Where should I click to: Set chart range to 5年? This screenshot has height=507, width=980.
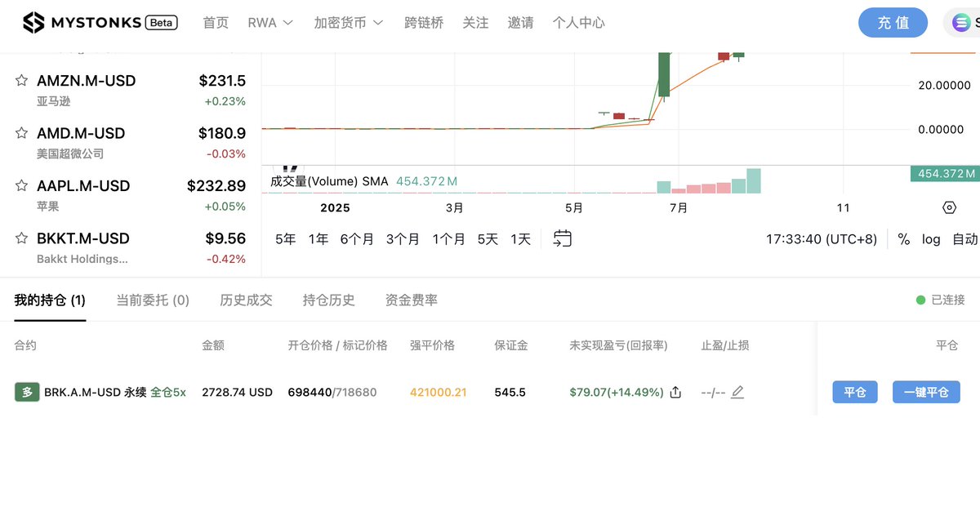(286, 239)
